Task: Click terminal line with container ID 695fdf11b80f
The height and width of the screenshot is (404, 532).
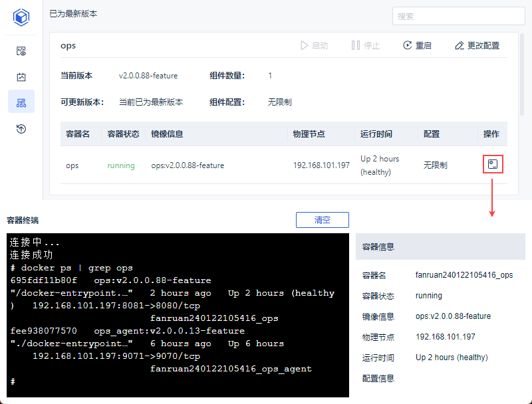Action: click(110, 280)
